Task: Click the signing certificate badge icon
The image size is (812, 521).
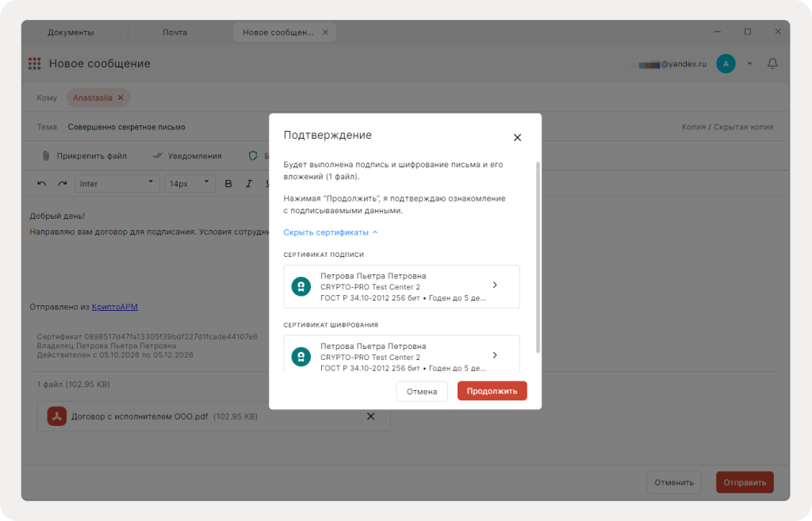Action: tap(301, 286)
